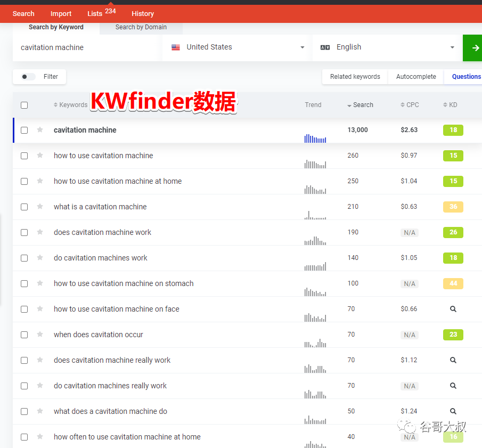Check KD magnifier for 'what does a cavitation machine do'
This screenshot has height=448, width=482.
453,411
